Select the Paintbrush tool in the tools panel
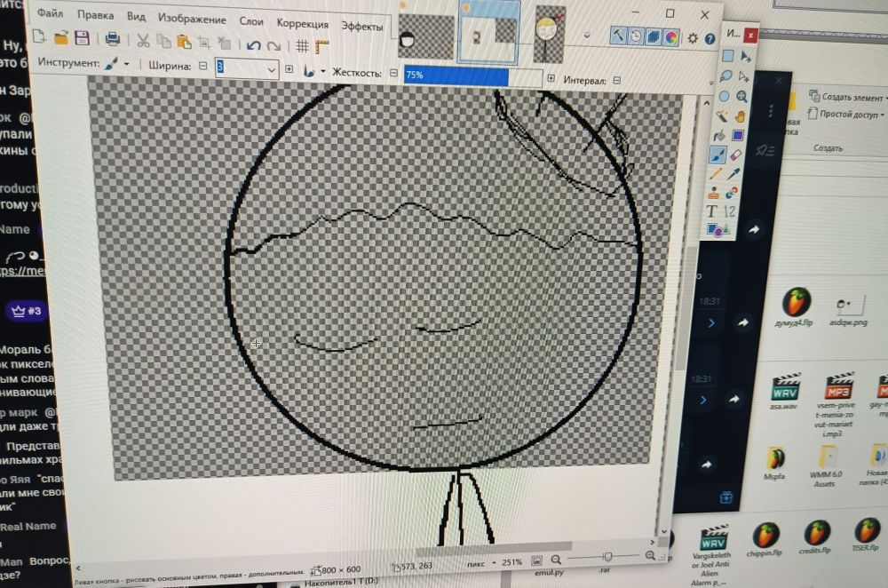The width and height of the screenshot is (888, 588). pyautogui.click(x=718, y=154)
